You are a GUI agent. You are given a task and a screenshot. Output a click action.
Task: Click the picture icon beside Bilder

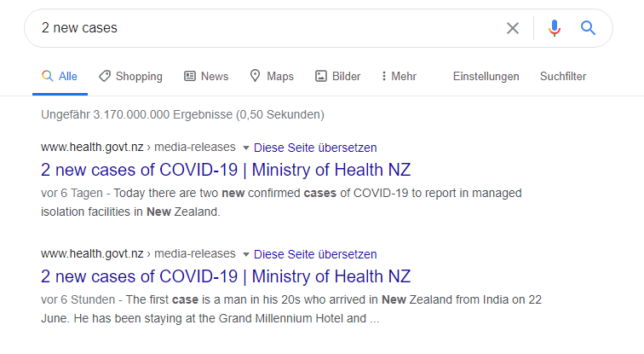[x=321, y=76]
